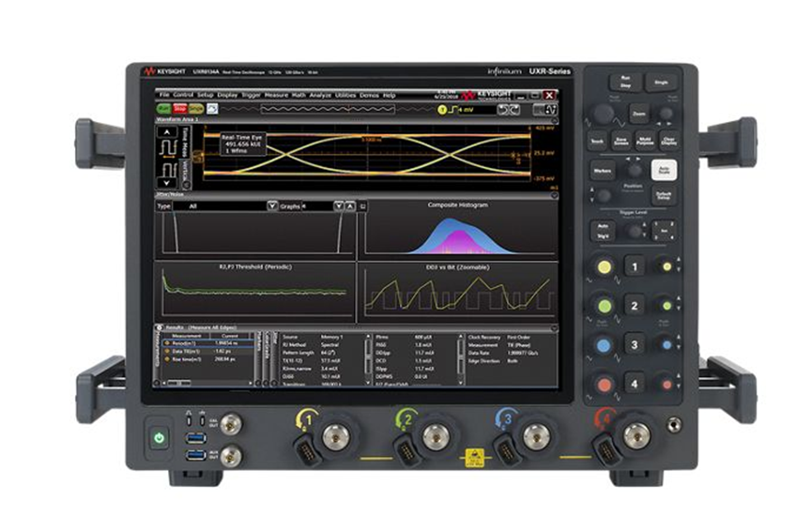Click the up arrow in the measurement sidebar
Screen dimensions: 812x515
[167, 132]
